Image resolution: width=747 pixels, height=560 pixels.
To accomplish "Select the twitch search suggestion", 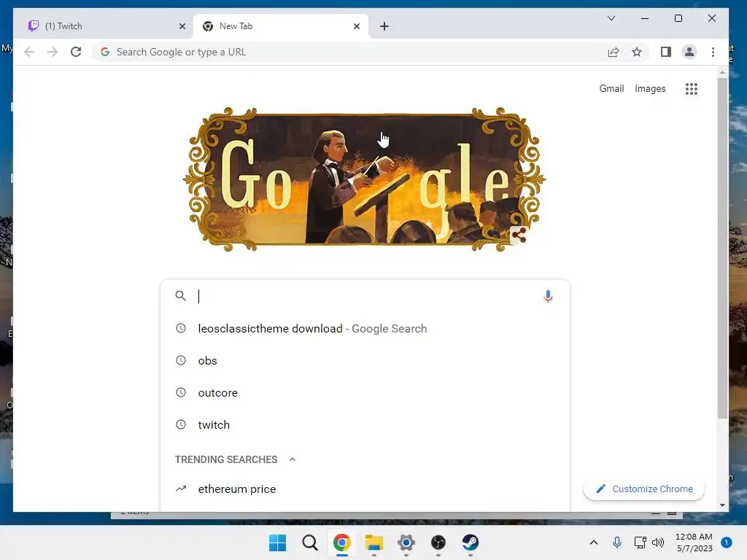I will pos(365,425).
